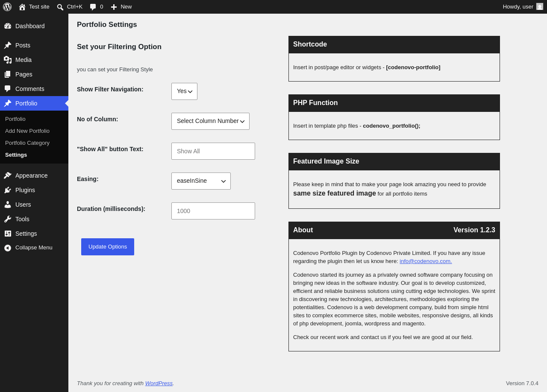
Task: Open the info@codenovo.com email link
Action: 426,261
